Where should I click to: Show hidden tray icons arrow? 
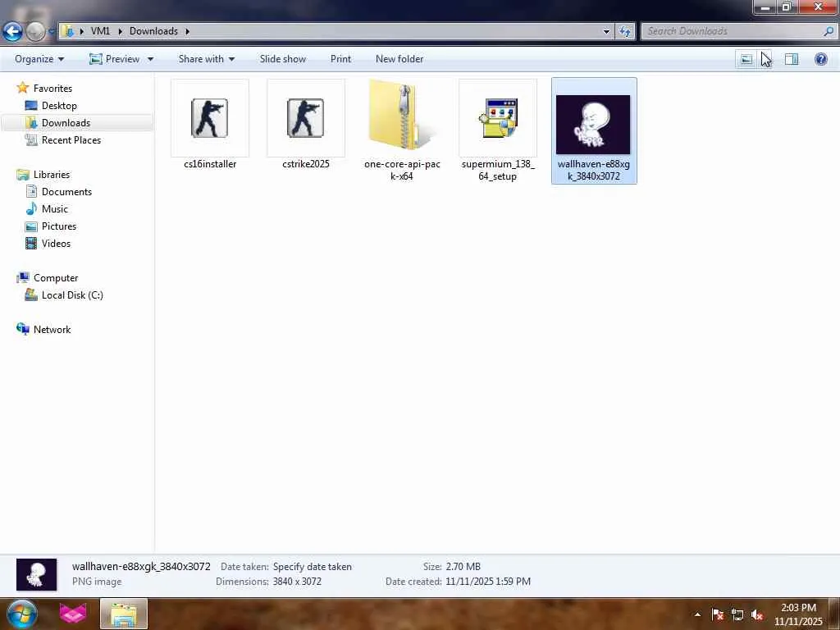tap(697, 614)
